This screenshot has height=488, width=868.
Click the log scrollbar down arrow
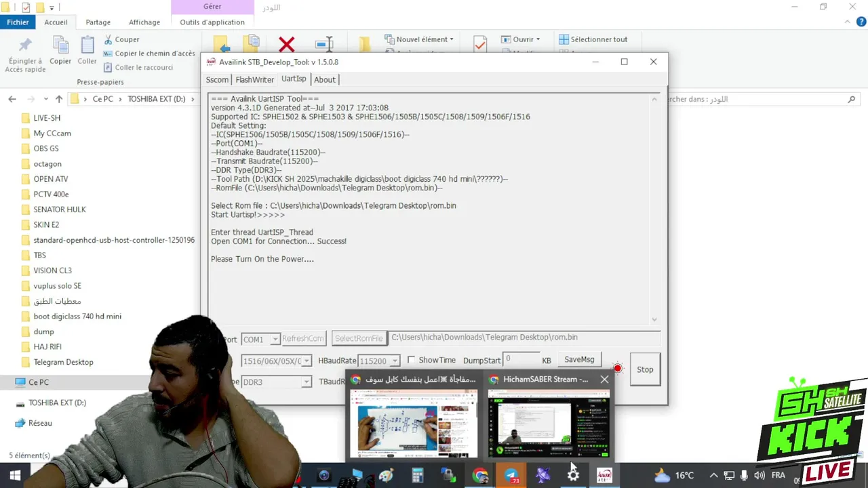[654, 319]
